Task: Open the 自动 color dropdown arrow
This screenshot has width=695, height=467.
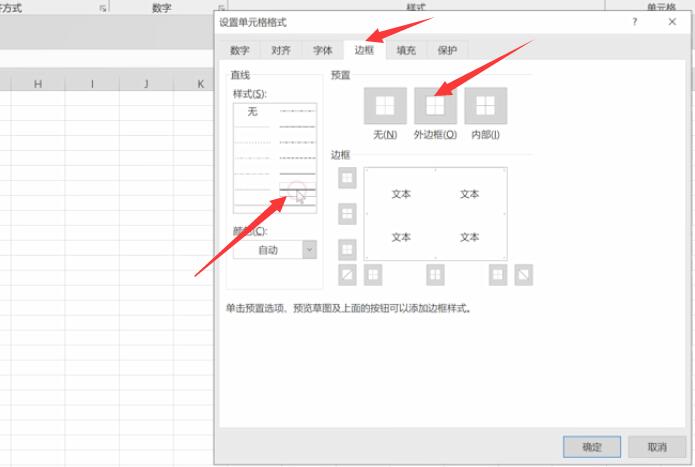Action: point(309,250)
